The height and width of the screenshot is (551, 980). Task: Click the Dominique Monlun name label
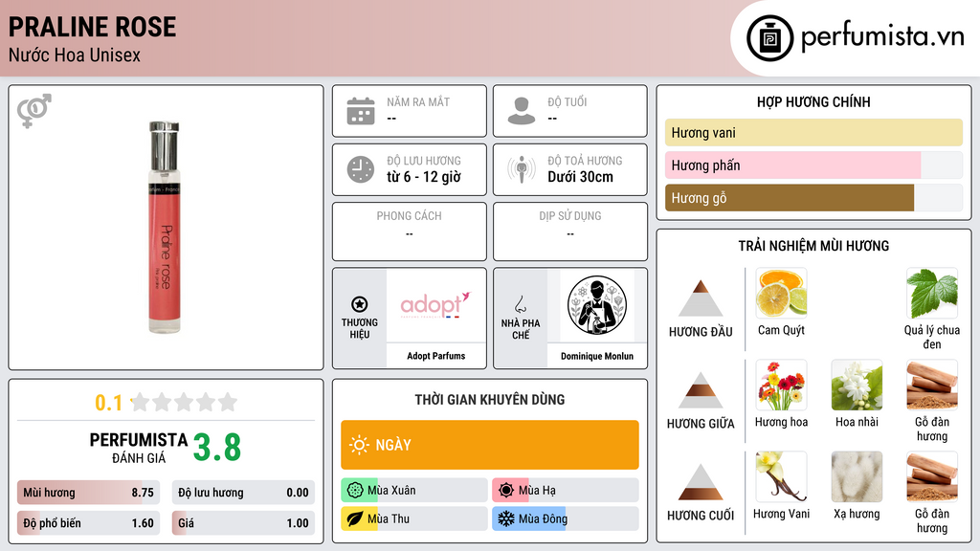coord(597,356)
